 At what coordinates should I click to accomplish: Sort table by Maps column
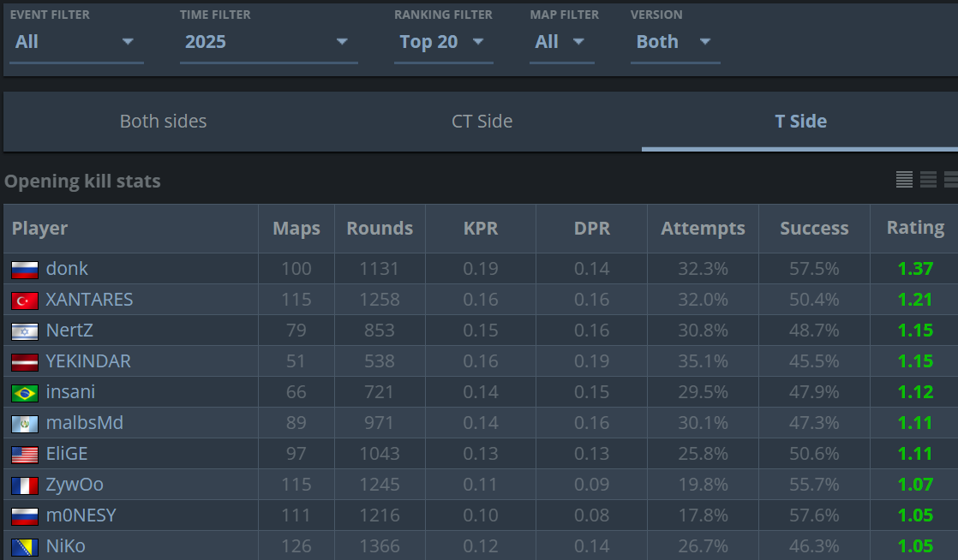tap(296, 229)
